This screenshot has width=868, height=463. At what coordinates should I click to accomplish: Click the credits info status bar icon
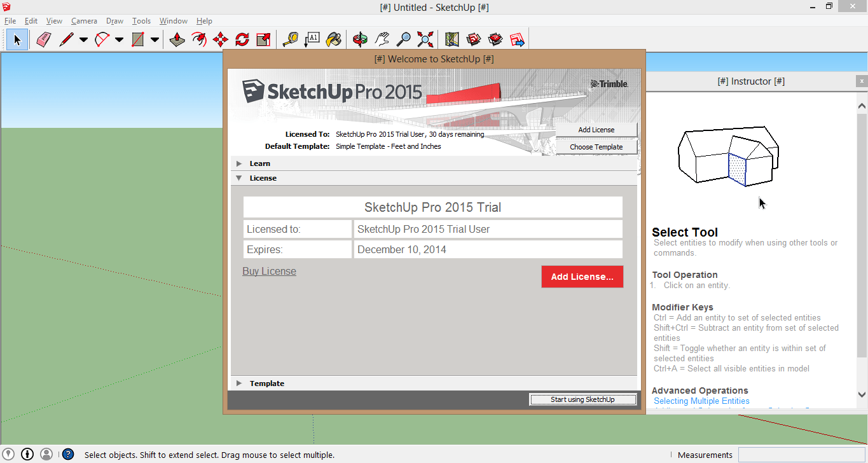tap(27, 454)
